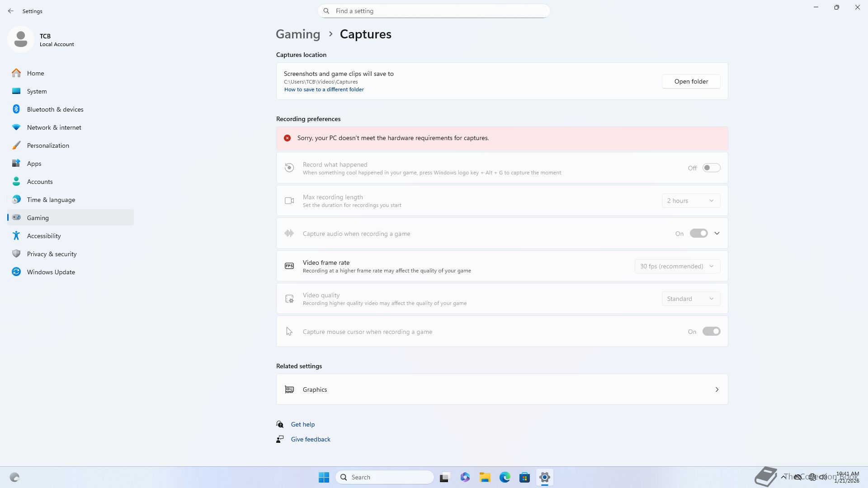Click the Bluetooth & devices sidebar icon

[x=16, y=109]
